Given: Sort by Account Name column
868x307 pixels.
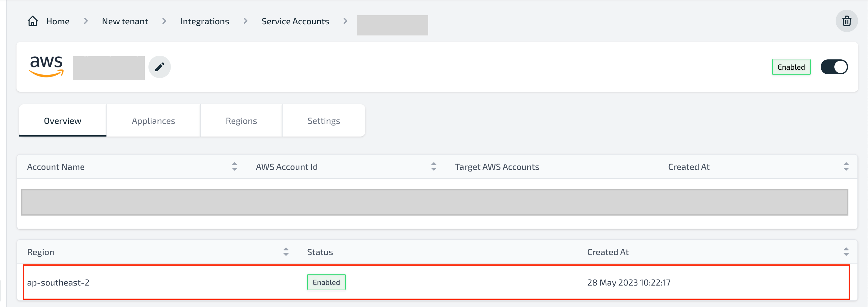Looking at the screenshot, I should click(x=235, y=167).
